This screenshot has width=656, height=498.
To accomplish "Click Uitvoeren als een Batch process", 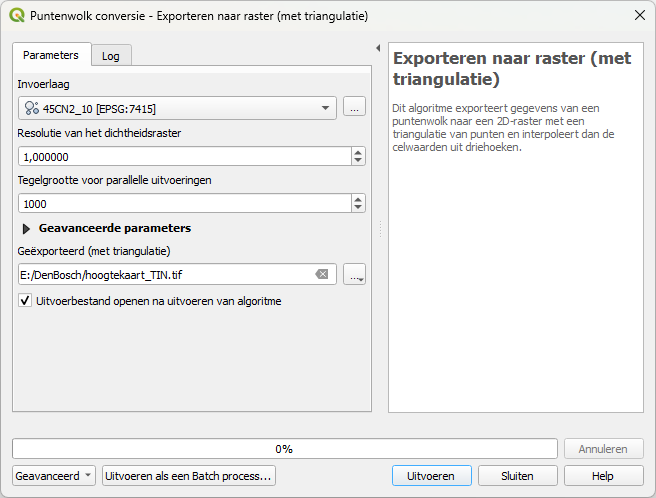I will 189,476.
